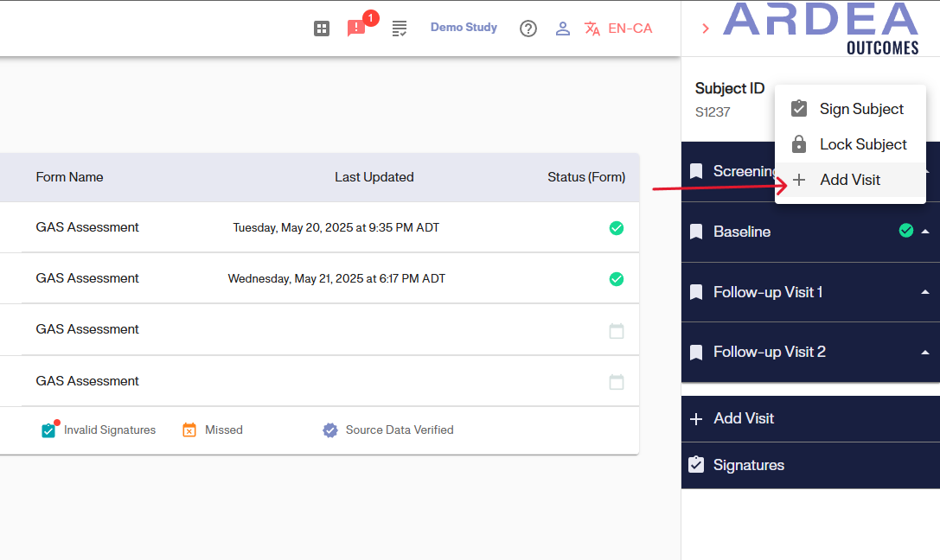Viewport: 940px width, 560px height.
Task: Open the alert notifications icon with badge
Action: [x=356, y=29]
